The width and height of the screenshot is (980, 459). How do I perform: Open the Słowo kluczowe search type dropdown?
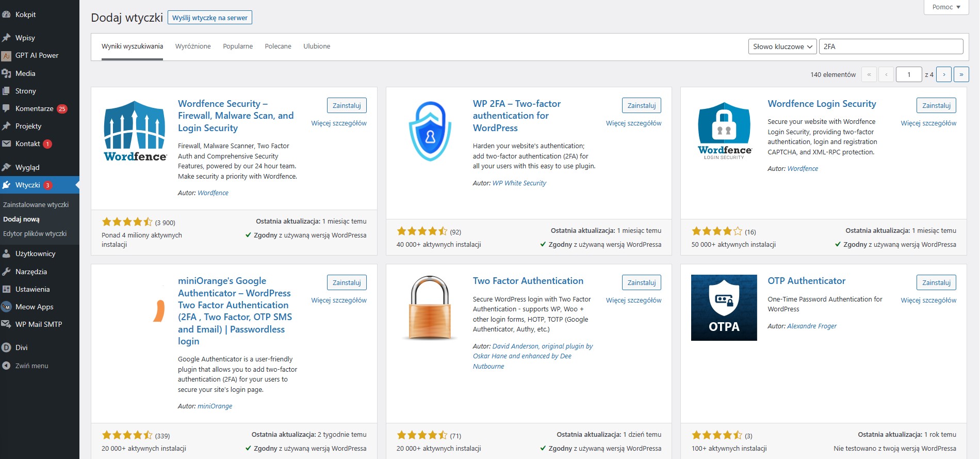782,46
